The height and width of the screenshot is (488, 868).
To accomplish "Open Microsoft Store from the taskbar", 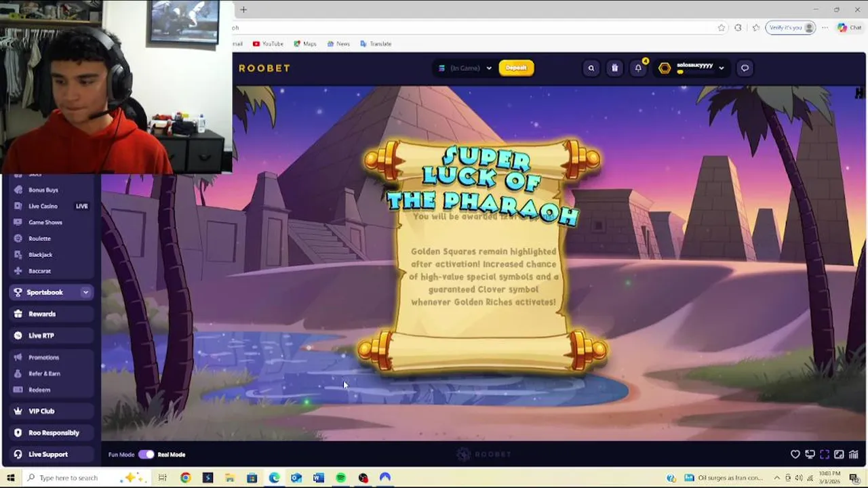I will [252, 478].
